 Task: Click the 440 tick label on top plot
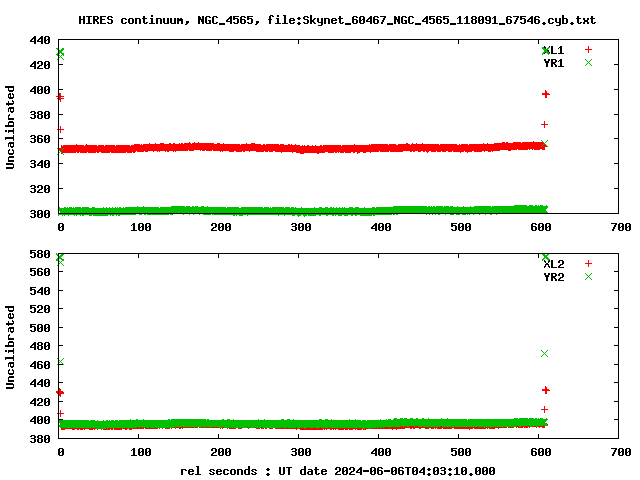pyautogui.click(x=40, y=40)
